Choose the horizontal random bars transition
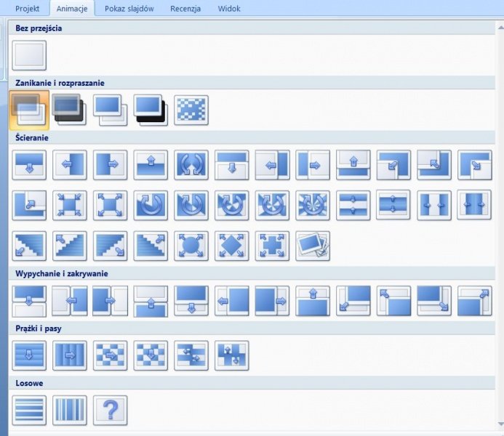Screen dimensions: 504x436 pyautogui.click(x=29, y=410)
